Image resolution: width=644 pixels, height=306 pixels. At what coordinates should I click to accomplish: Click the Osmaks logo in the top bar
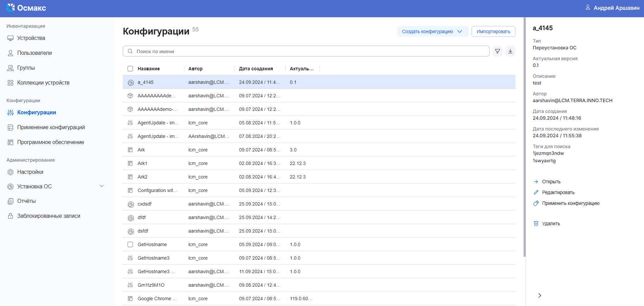tap(26, 8)
